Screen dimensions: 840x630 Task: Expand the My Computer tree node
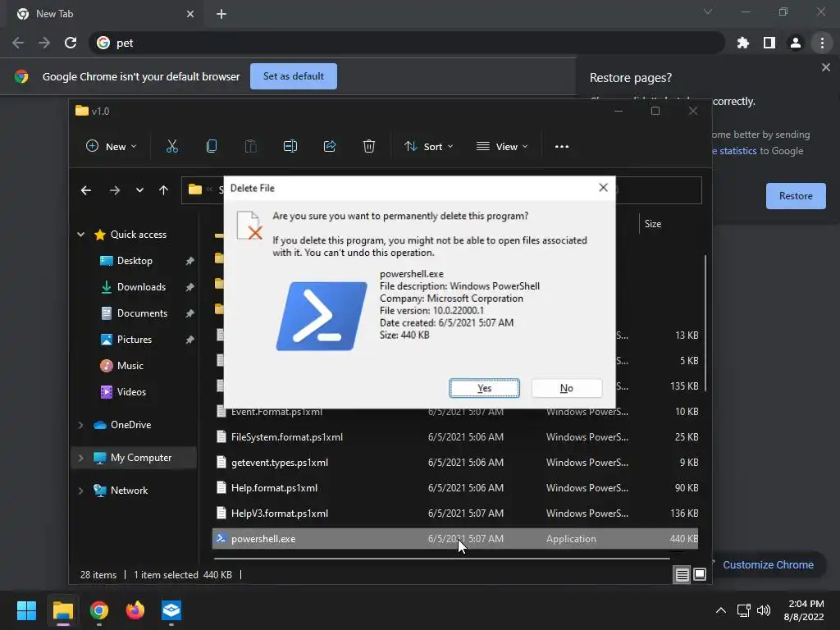click(81, 458)
